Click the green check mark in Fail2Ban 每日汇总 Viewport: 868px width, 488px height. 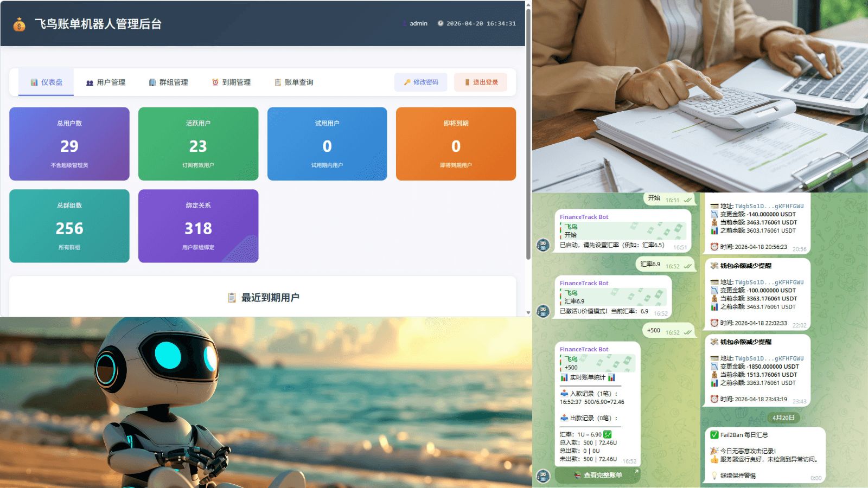(714, 435)
